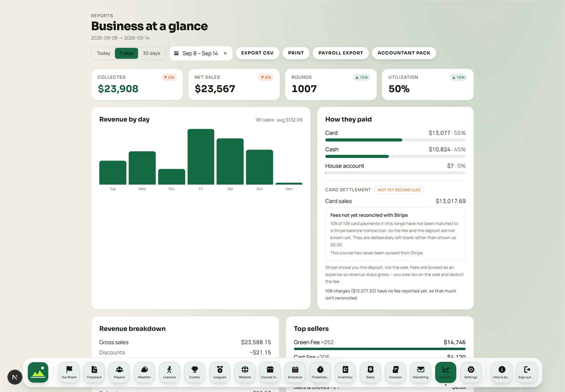Click the Cash payment progress bar
The width and height of the screenshot is (565, 392).
pos(395,156)
